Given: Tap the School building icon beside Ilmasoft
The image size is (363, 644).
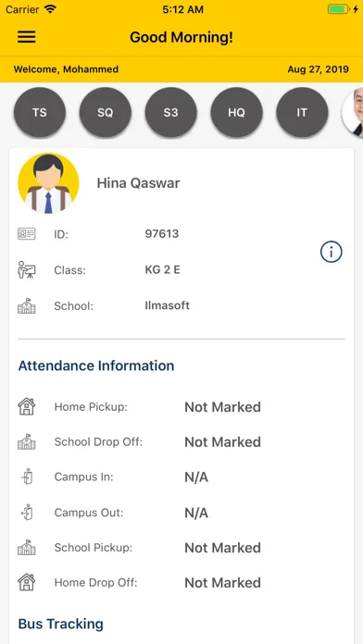Looking at the screenshot, I should point(27,306).
